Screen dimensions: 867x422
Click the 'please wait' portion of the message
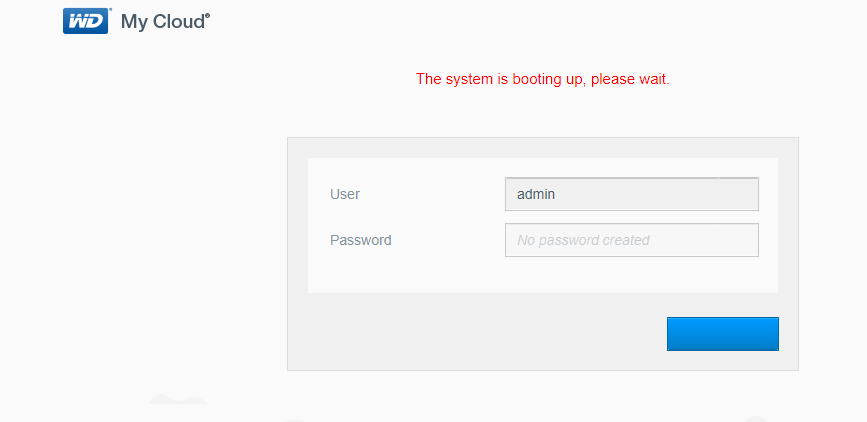pos(629,79)
